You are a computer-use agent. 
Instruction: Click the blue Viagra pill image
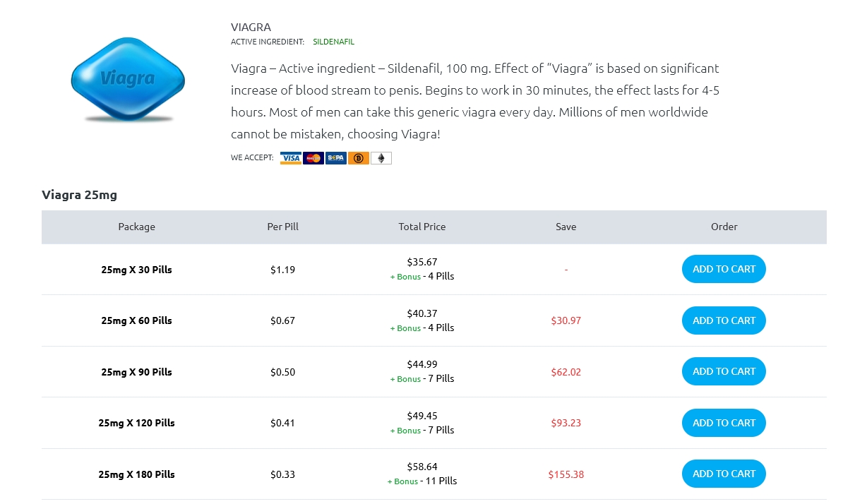[x=128, y=79]
